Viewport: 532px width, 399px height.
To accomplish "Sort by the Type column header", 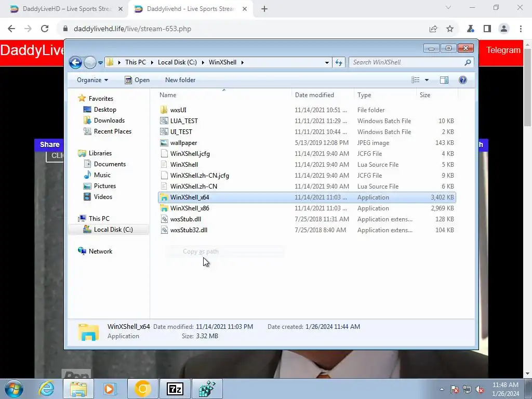I will (385, 95).
